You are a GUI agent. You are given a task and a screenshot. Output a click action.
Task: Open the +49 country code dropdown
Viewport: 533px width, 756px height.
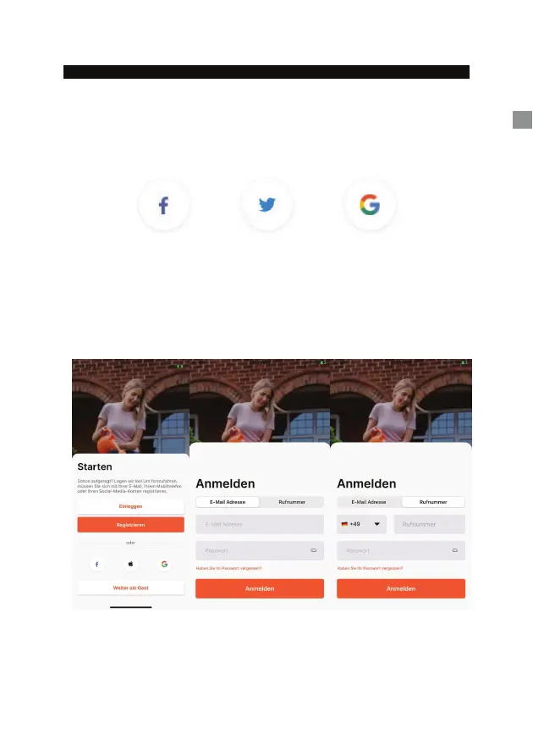361,524
